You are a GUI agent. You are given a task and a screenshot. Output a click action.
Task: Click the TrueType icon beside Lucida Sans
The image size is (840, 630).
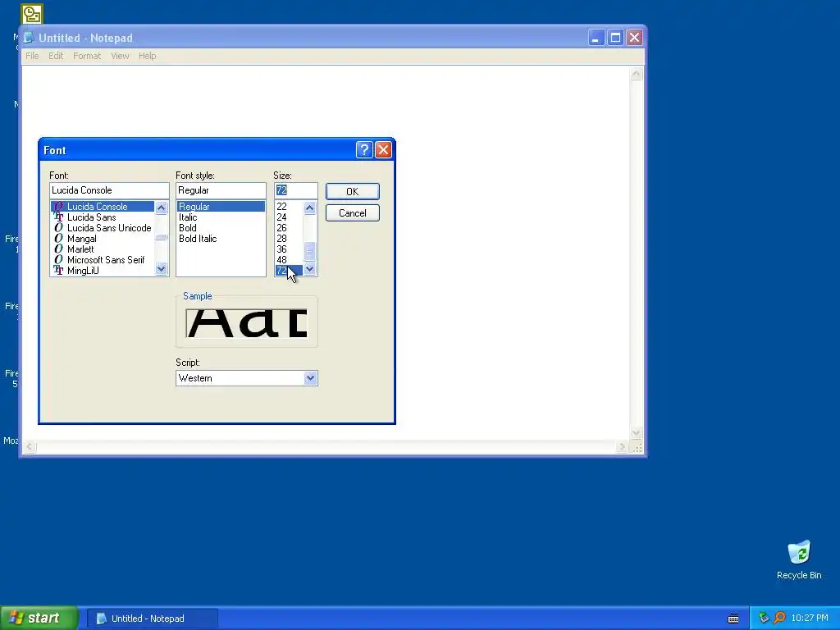pyautogui.click(x=58, y=217)
